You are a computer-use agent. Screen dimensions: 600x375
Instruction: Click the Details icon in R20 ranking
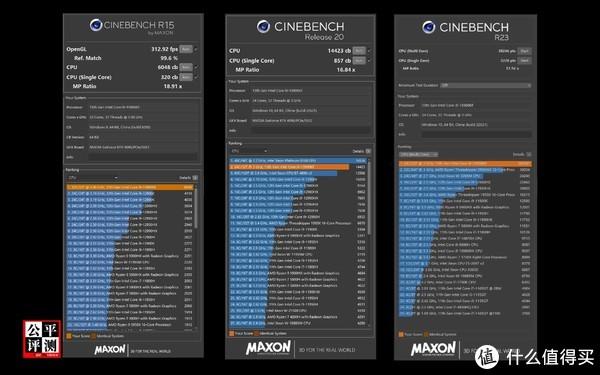coord(368,151)
